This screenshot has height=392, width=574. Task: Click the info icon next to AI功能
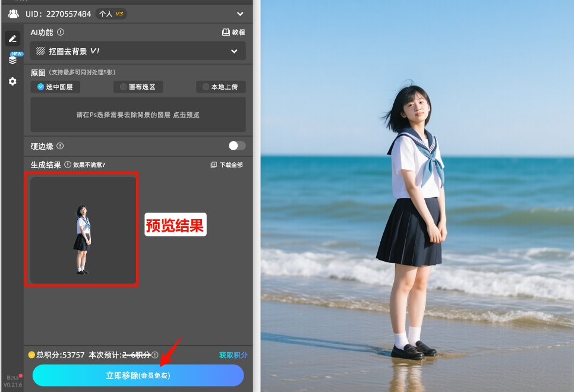[x=61, y=32]
